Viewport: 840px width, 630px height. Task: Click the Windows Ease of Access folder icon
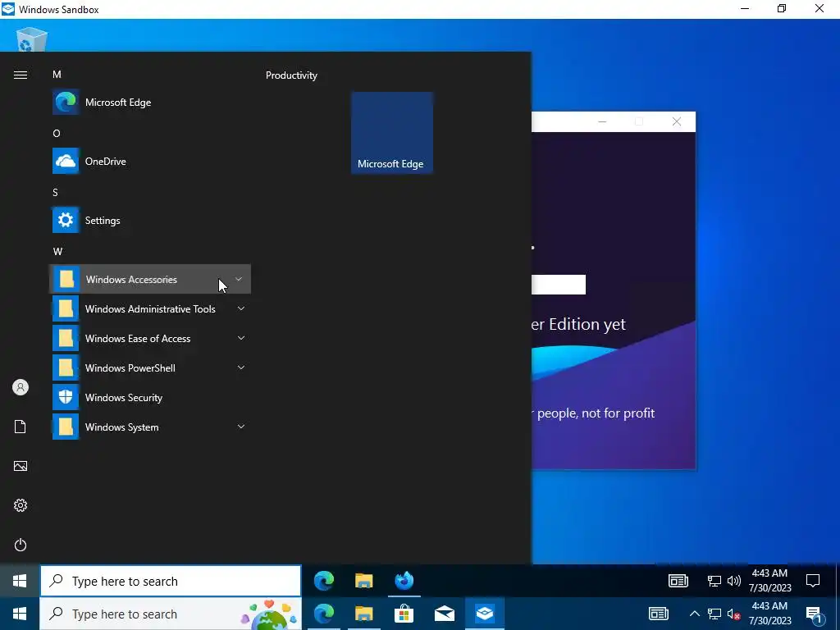tap(66, 338)
